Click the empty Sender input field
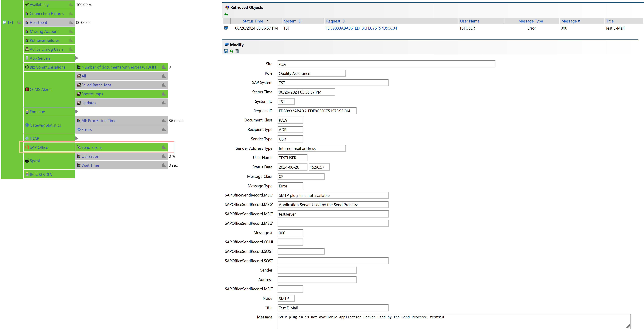 point(317,270)
